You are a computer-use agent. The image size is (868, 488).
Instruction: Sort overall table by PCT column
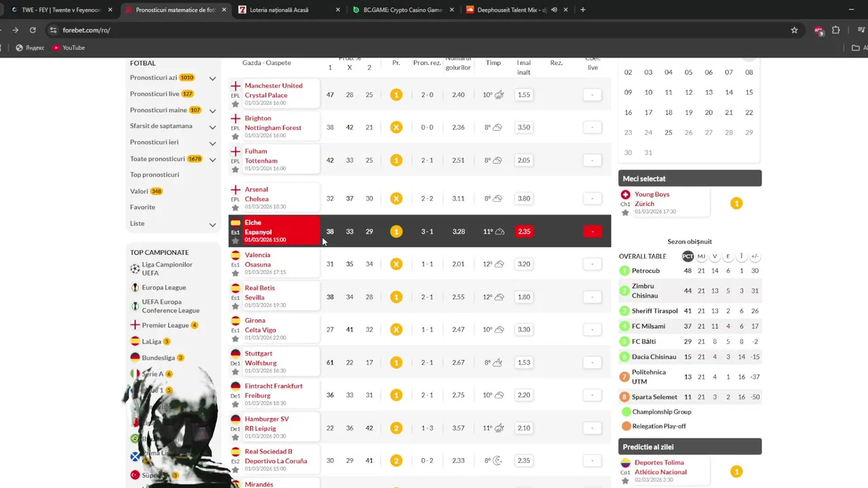pos(688,256)
